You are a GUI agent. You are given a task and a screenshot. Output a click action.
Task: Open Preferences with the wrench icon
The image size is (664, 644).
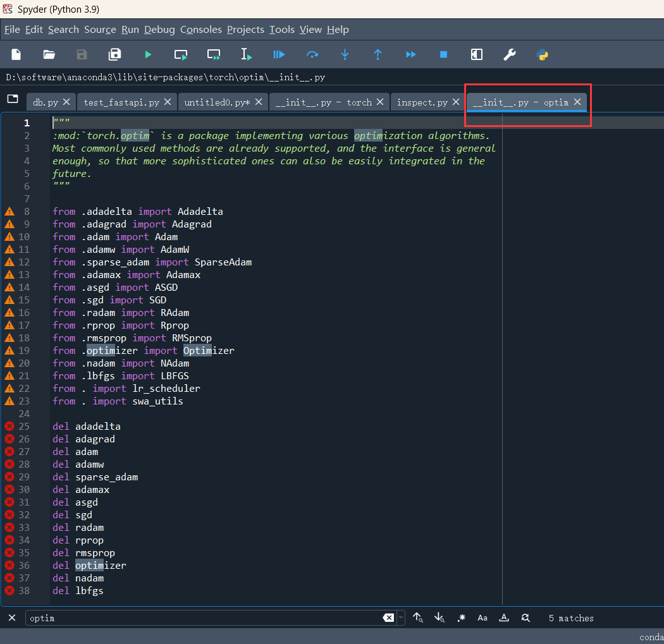[510, 54]
